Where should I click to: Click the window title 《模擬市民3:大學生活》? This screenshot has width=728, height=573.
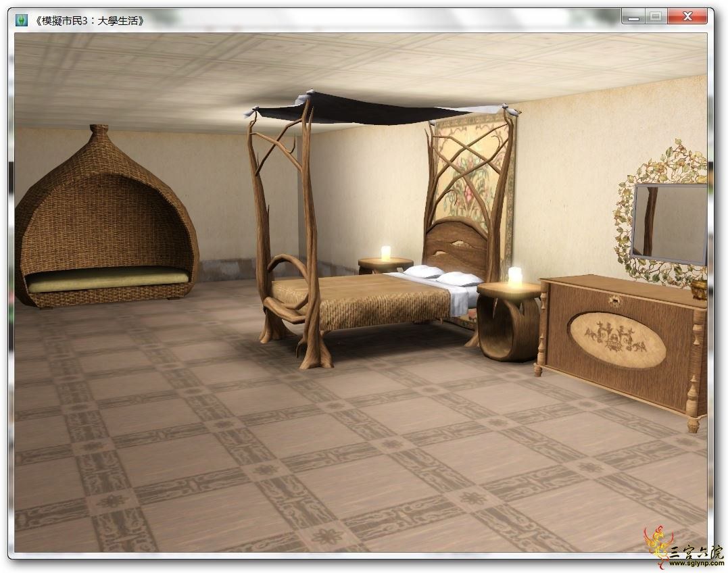89,21
